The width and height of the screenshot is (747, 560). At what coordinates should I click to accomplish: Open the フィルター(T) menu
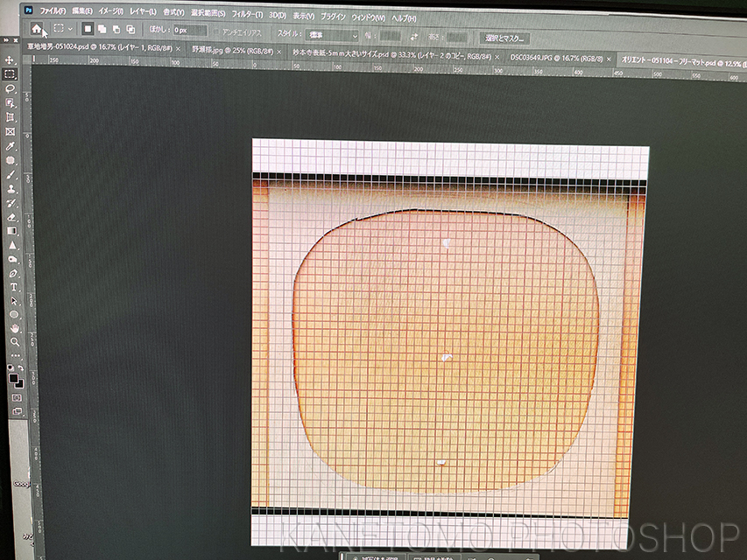tap(247, 14)
